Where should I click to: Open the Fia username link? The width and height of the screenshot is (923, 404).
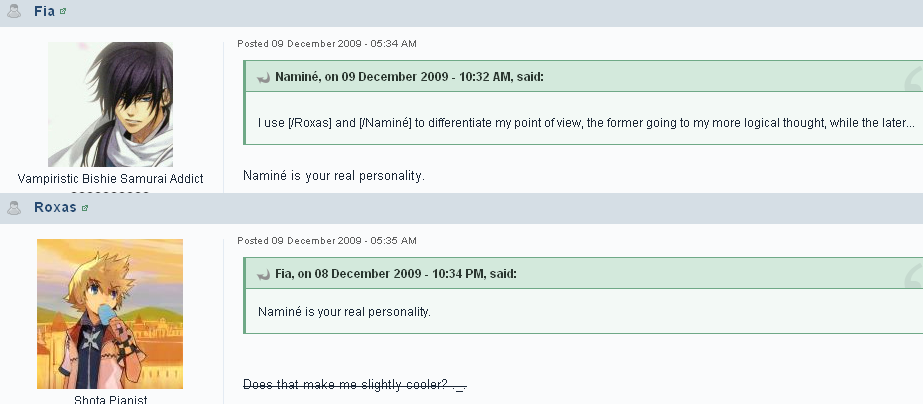click(x=44, y=11)
